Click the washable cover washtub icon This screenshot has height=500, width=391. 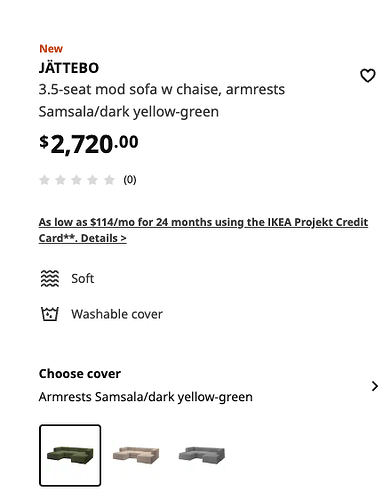(50, 314)
